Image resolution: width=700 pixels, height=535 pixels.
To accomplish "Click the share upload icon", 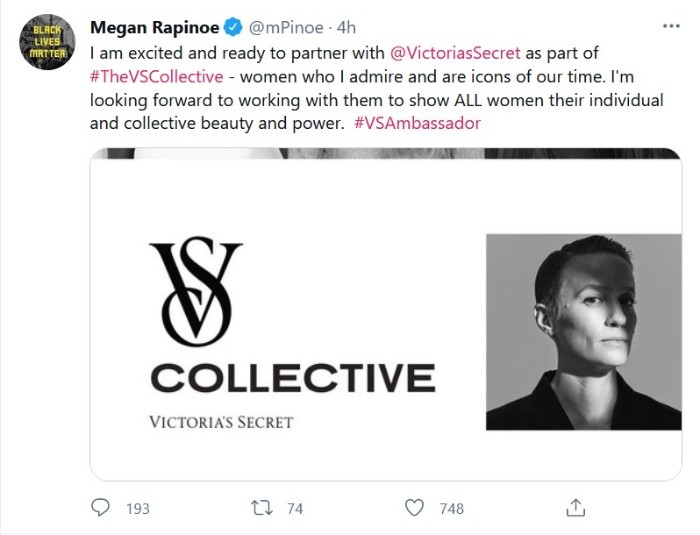I will click(575, 508).
